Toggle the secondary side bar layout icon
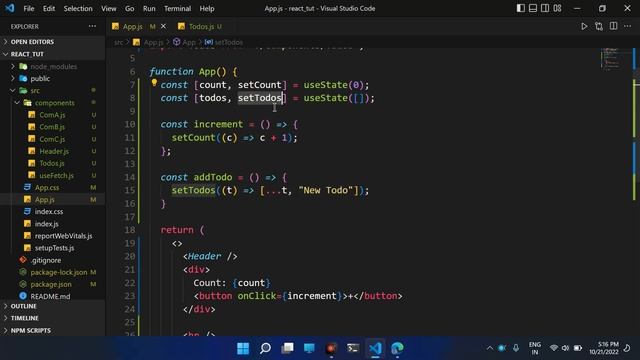This screenshot has height=360, width=640. click(545, 8)
